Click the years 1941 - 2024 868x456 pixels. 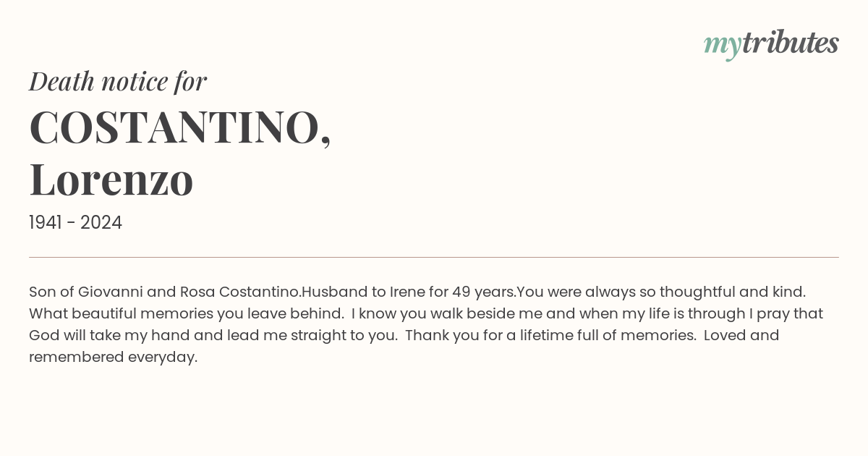tap(75, 222)
